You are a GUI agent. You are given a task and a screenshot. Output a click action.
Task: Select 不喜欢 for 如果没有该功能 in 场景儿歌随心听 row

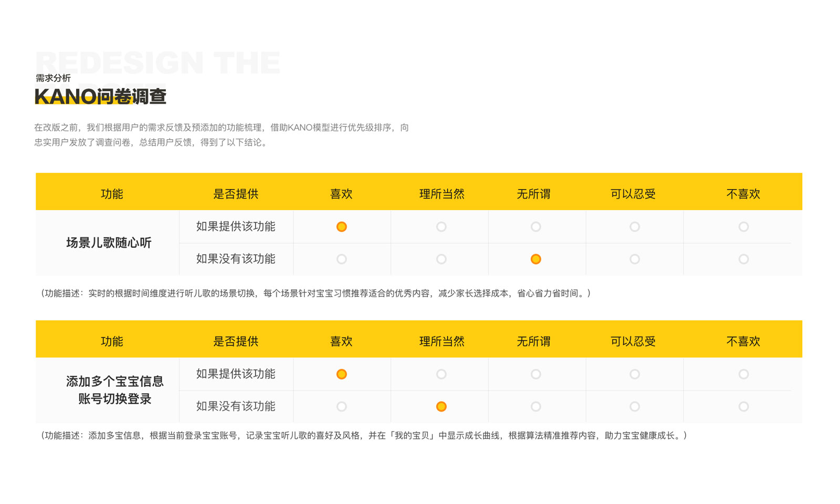[743, 259]
